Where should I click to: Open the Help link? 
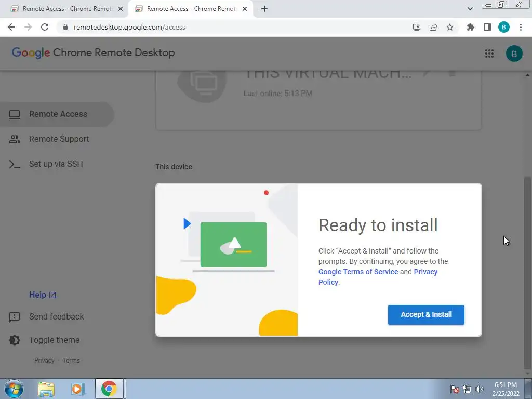43,295
